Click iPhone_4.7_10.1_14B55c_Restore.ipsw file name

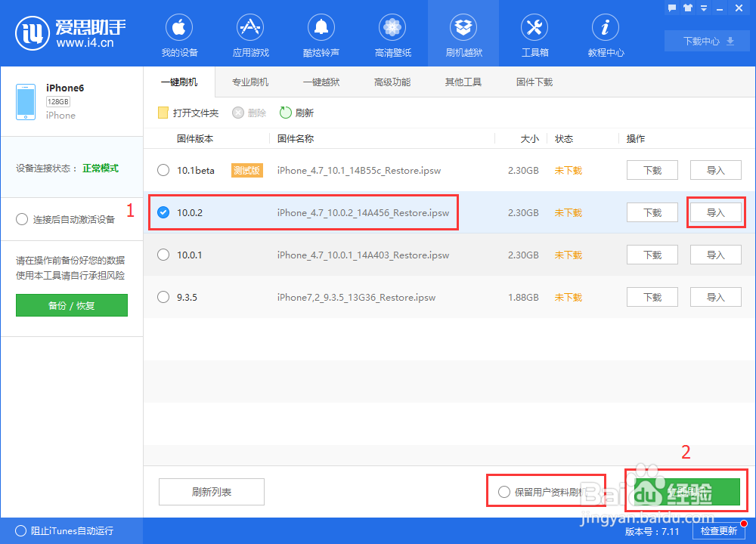pyautogui.click(x=358, y=170)
